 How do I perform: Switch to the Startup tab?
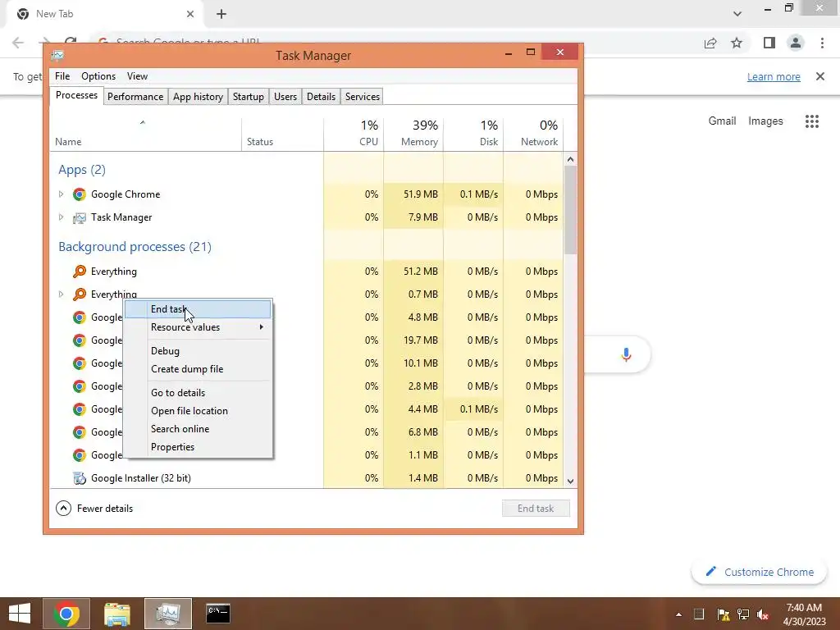(248, 97)
